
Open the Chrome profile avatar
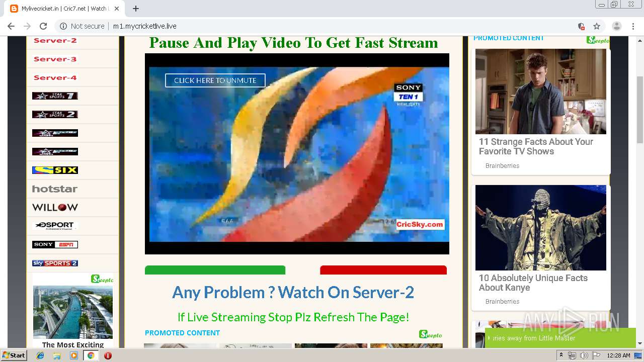tap(616, 26)
